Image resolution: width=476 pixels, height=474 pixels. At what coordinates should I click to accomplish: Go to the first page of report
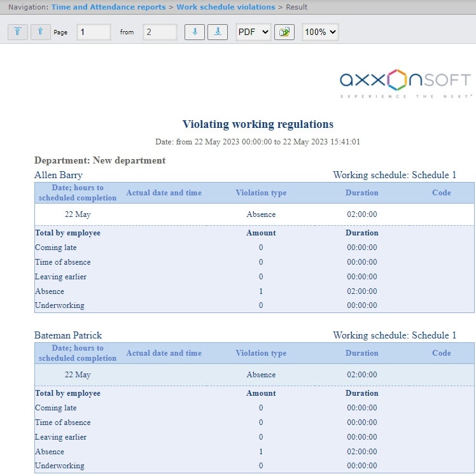[17, 32]
